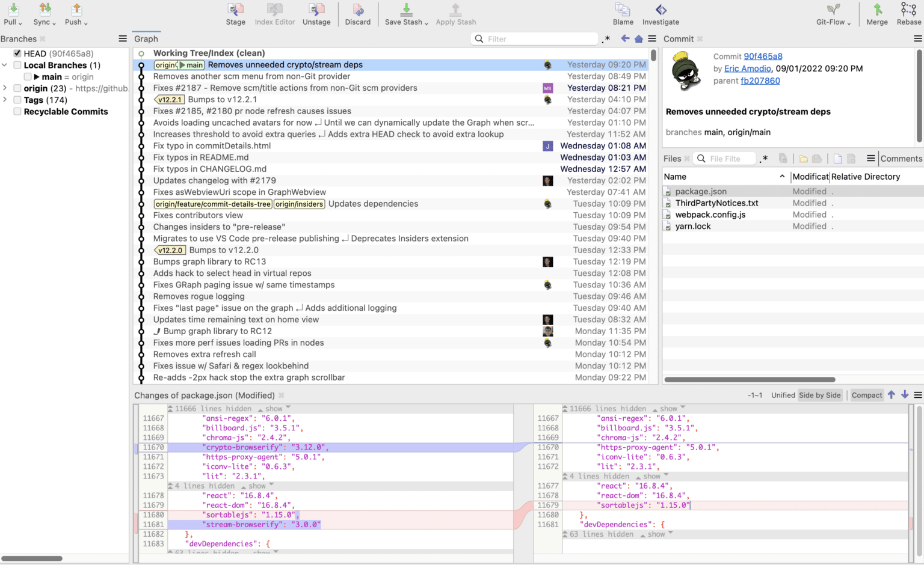924x565 pixels.
Task: Switch to the Comments tab
Action: (x=901, y=158)
